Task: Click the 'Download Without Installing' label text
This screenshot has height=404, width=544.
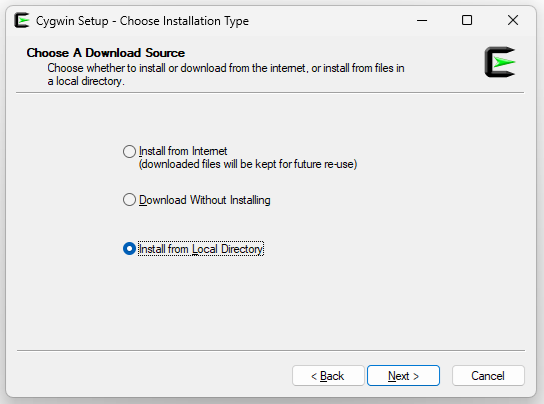Action: click(205, 200)
